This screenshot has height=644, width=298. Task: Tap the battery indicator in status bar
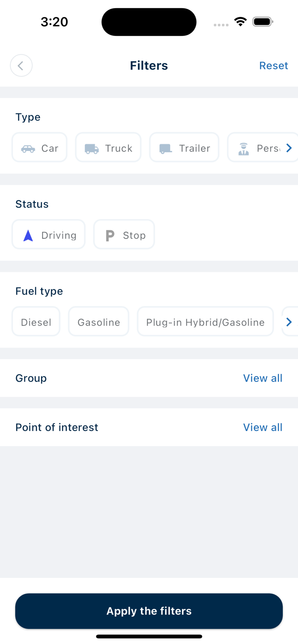tap(263, 22)
